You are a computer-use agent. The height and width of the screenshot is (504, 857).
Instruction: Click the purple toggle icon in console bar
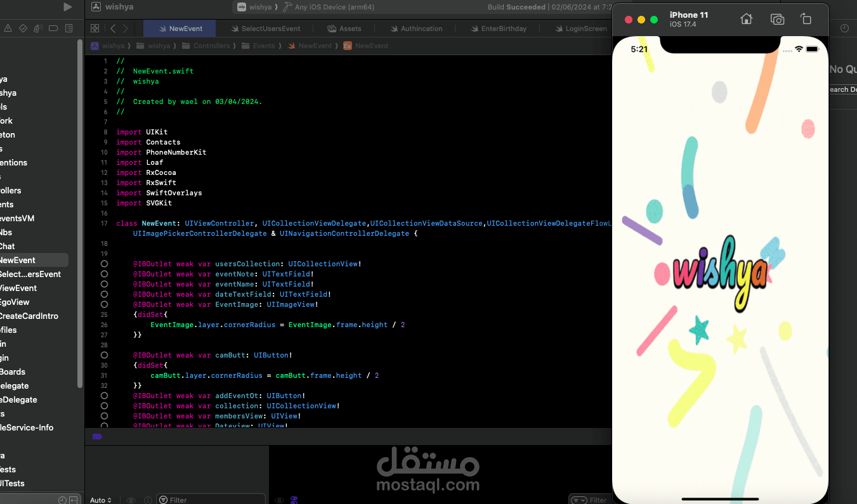tap(294, 500)
